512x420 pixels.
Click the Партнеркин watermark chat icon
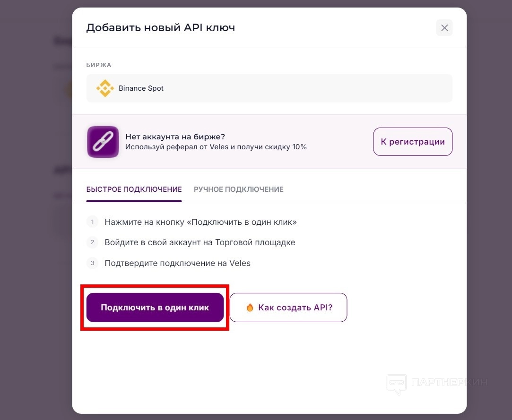(396, 384)
